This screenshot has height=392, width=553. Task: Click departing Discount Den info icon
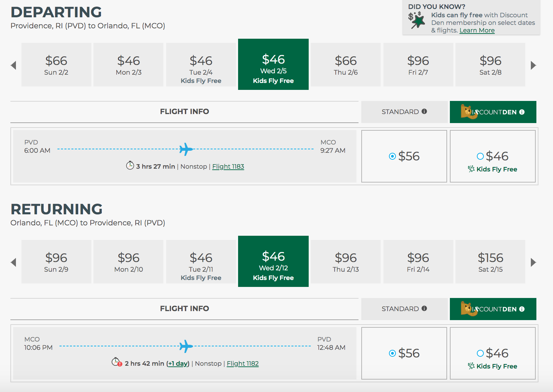(522, 112)
